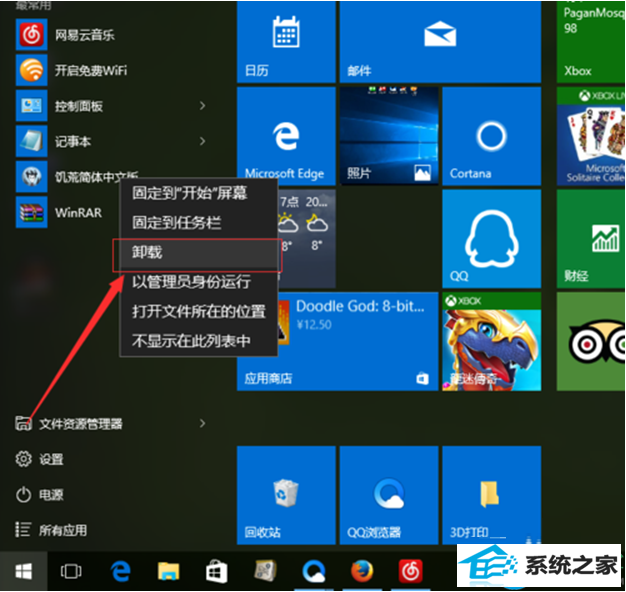Open the Xbox dragon game tile

pos(492,341)
